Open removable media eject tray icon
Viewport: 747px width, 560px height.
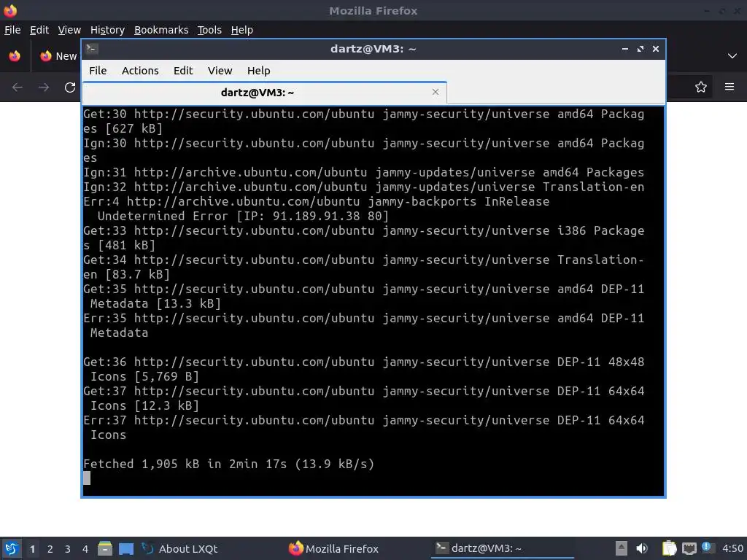click(x=621, y=548)
